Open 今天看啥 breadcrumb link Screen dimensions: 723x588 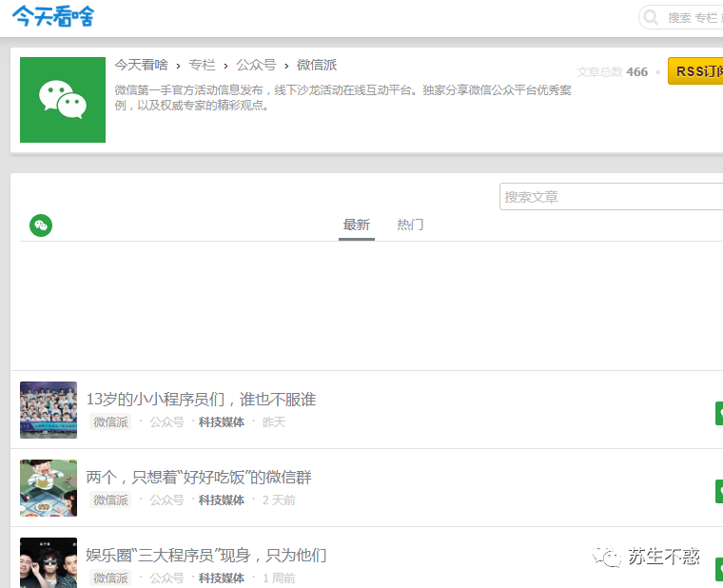point(141,65)
